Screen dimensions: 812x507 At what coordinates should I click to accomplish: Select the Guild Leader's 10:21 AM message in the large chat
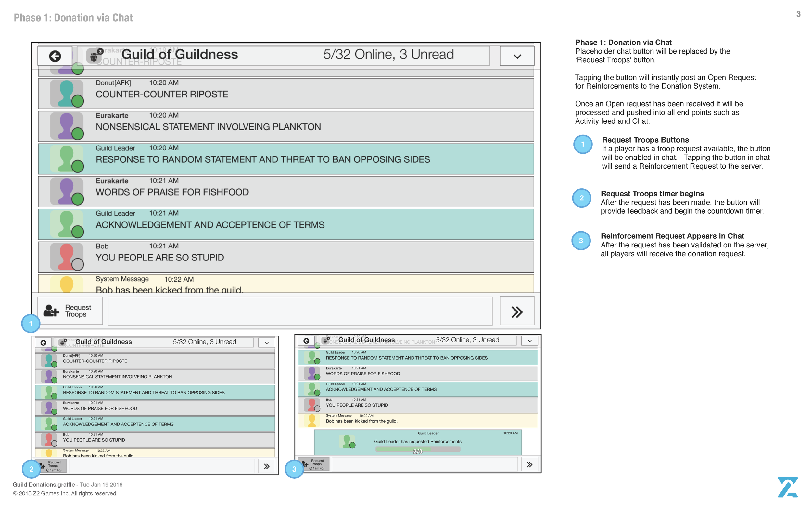coord(285,224)
